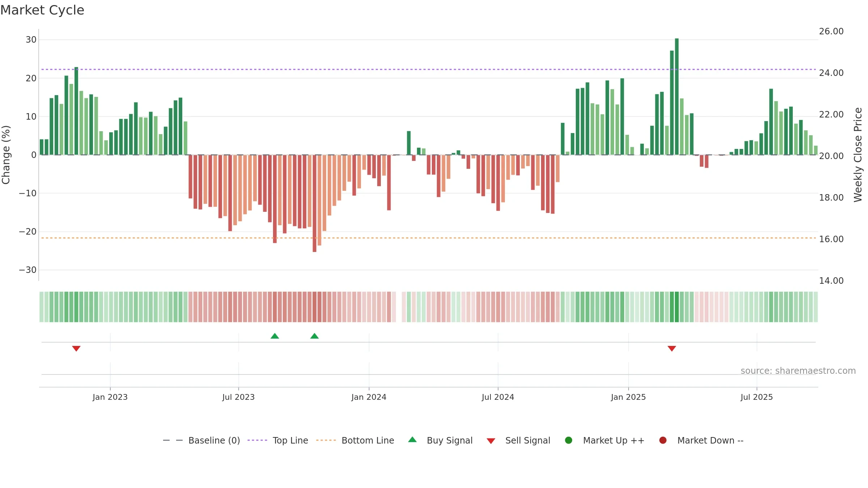Click the −20 tick on Change axis
868x488 pixels.
click(28, 232)
